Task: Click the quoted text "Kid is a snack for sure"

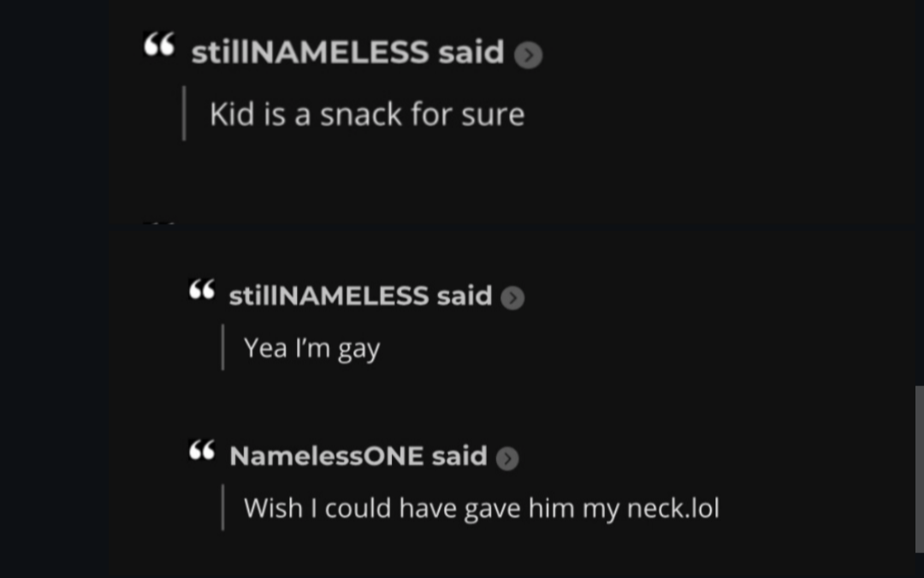Action: pyautogui.click(x=367, y=114)
